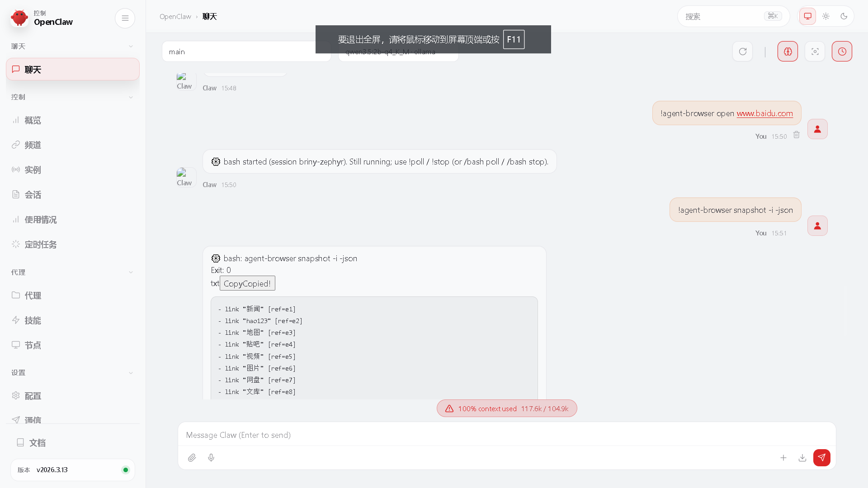Open the www.baidu.com link
The height and width of the screenshot is (488, 868).
(x=764, y=113)
